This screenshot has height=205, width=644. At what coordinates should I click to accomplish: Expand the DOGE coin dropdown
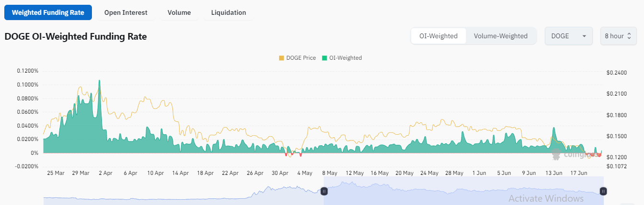tap(568, 36)
